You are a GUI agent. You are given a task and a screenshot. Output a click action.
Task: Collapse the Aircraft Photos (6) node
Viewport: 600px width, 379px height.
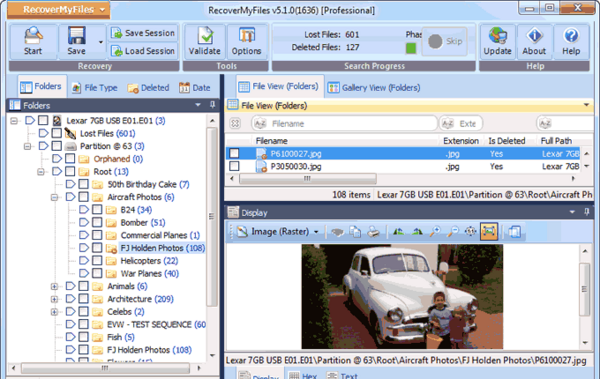(x=54, y=197)
